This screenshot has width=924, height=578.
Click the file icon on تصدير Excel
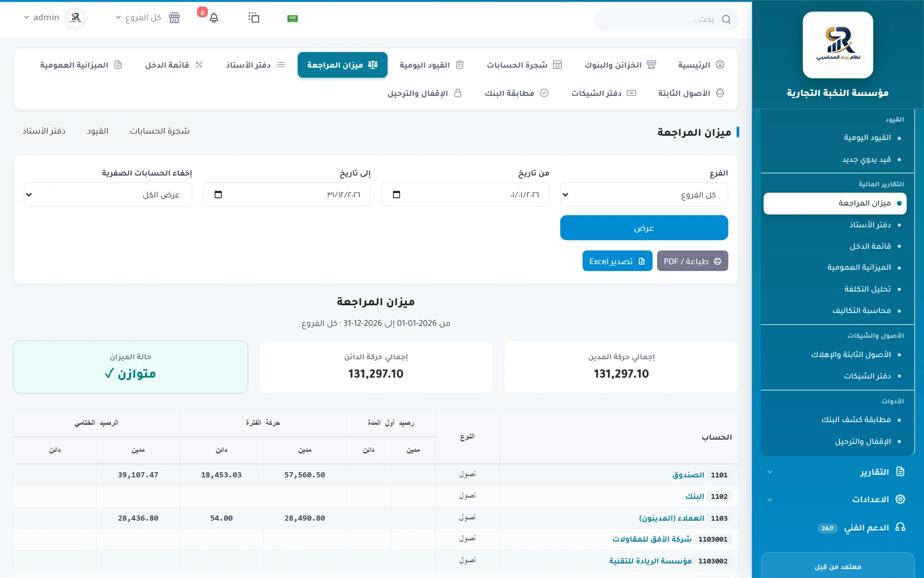tap(641, 261)
